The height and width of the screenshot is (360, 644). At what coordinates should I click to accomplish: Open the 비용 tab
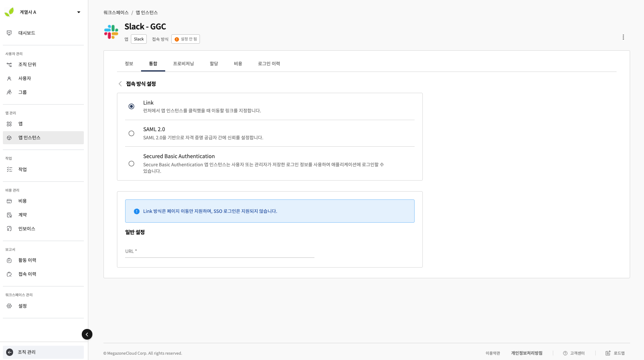coord(238,64)
